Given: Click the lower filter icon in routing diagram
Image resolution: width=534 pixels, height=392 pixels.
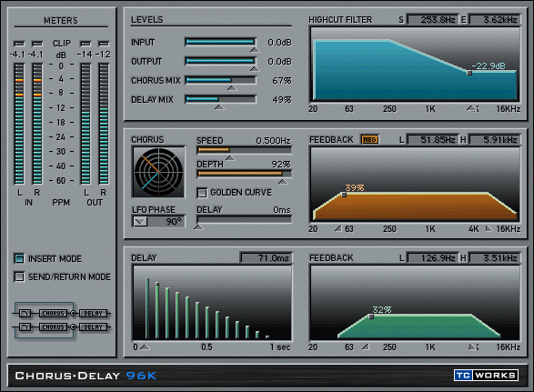Looking at the screenshot, I should (25, 327).
